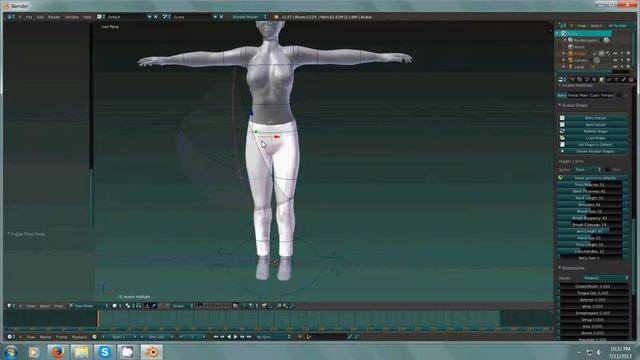Click the Windows Start button
This screenshot has height=360, width=640.
[11, 351]
